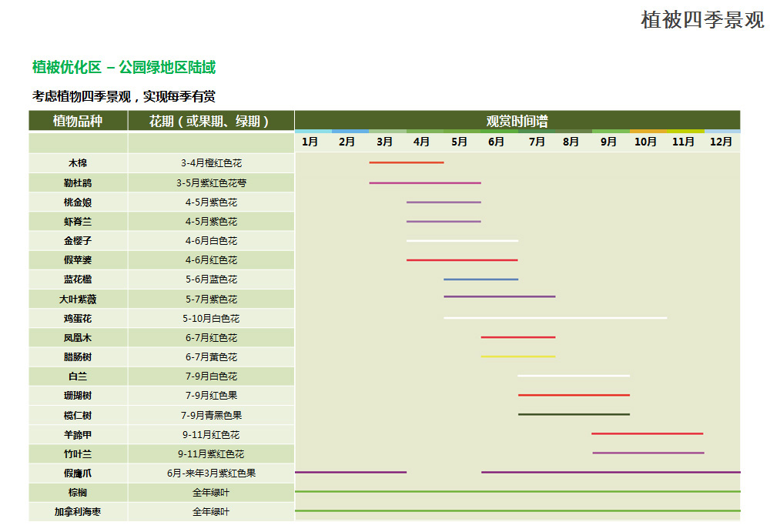
Task: Select the 7月 month label
Action: 537,142
